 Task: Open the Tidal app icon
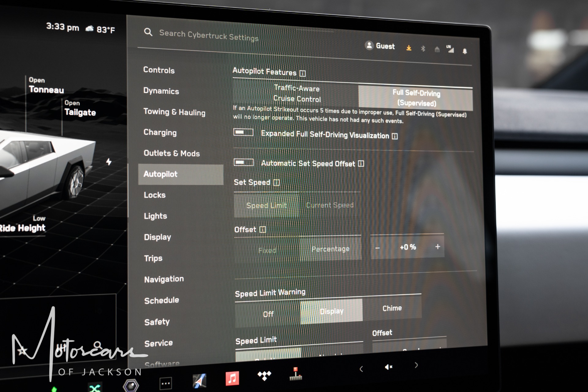[x=264, y=375]
